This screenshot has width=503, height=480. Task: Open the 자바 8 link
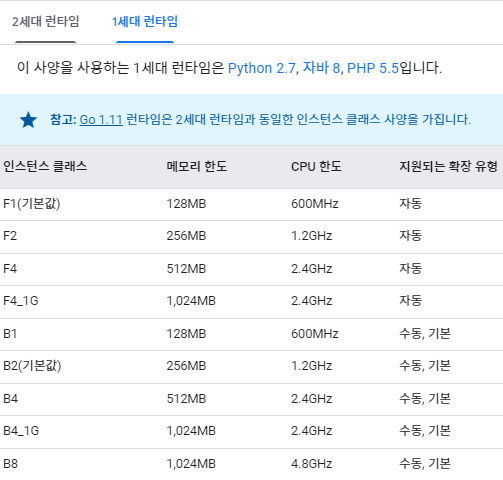coord(321,68)
